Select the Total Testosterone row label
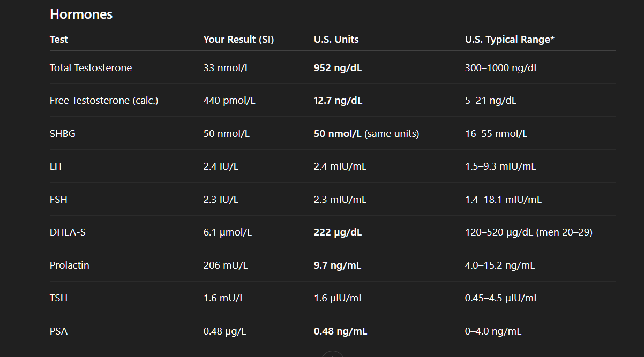 [x=91, y=68]
